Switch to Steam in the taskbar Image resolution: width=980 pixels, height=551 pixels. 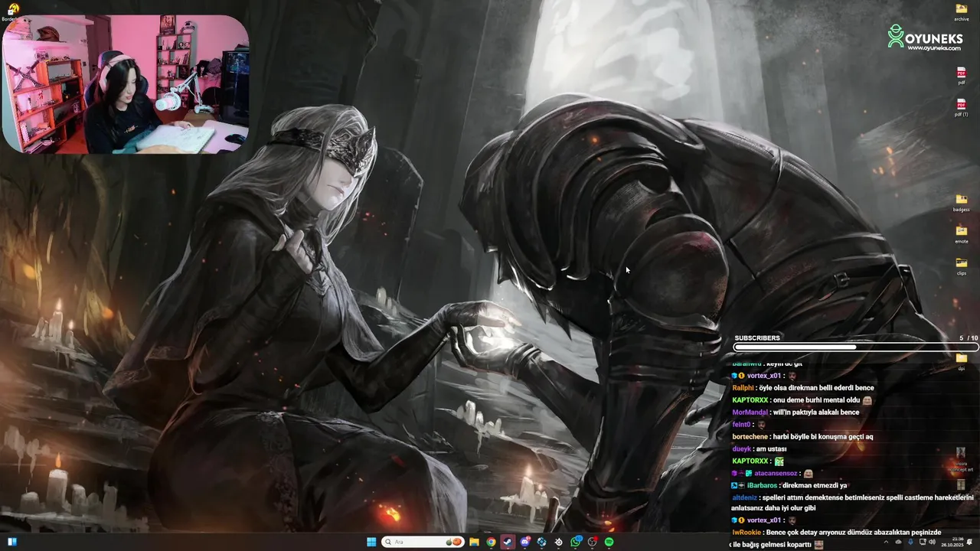pos(508,542)
